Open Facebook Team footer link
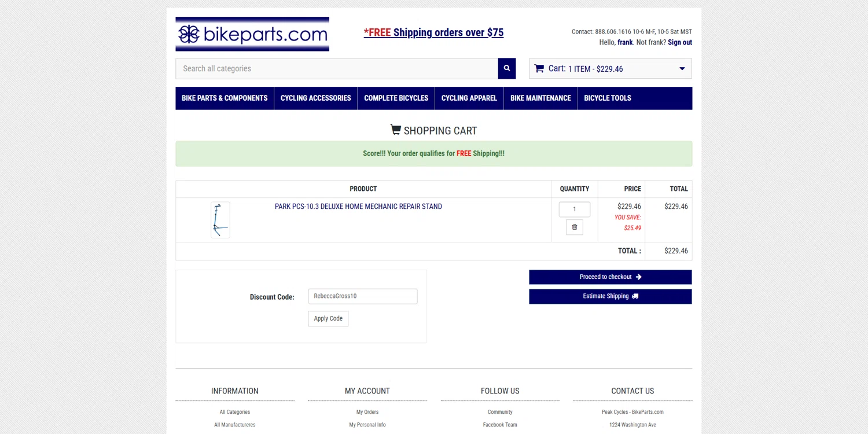Viewport: 868px width, 434px height. (x=500, y=425)
